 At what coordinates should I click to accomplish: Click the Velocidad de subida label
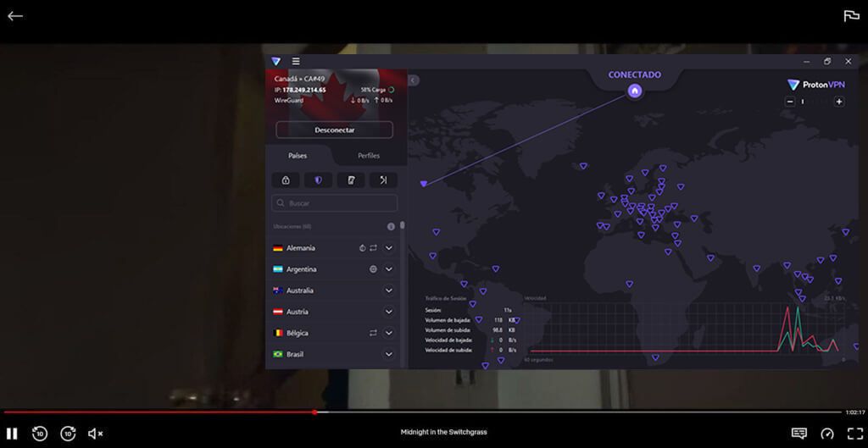(x=448, y=350)
